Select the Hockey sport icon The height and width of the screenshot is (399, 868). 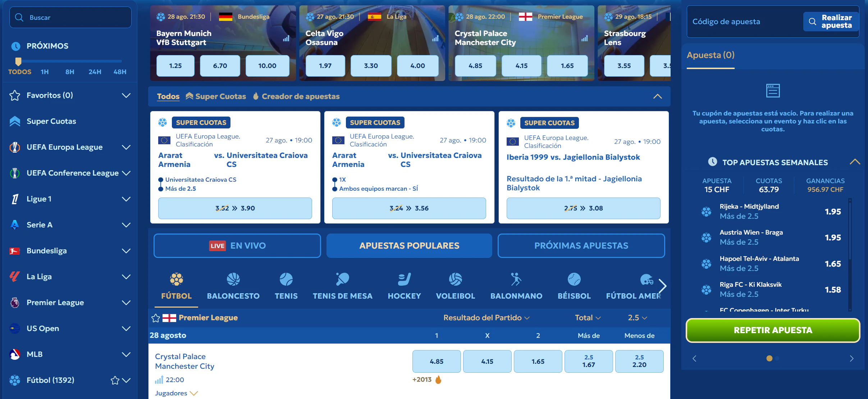pos(404,279)
